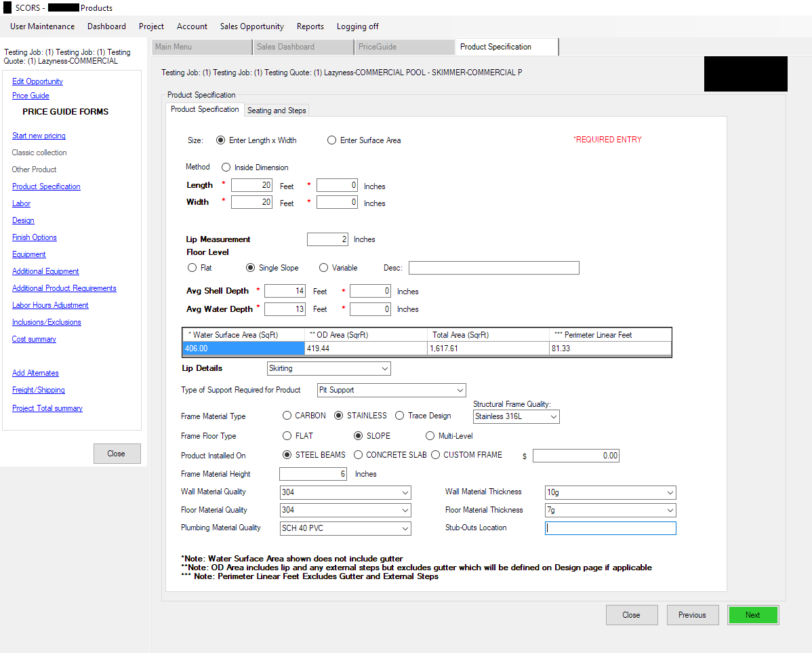Open Dashboard menu
The width and height of the screenshot is (812, 653).
tap(106, 26)
